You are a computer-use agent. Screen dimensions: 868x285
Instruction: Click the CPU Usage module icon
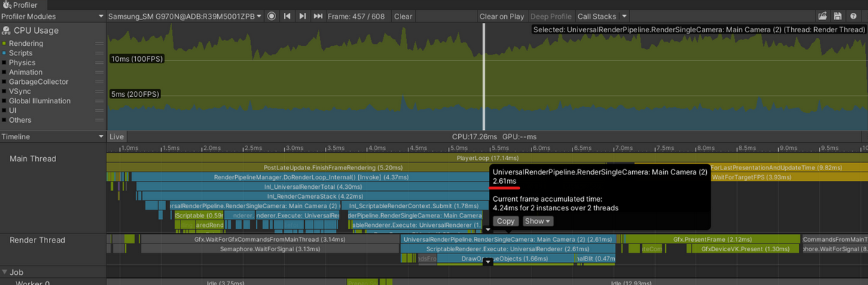pyautogui.click(x=6, y=31)
